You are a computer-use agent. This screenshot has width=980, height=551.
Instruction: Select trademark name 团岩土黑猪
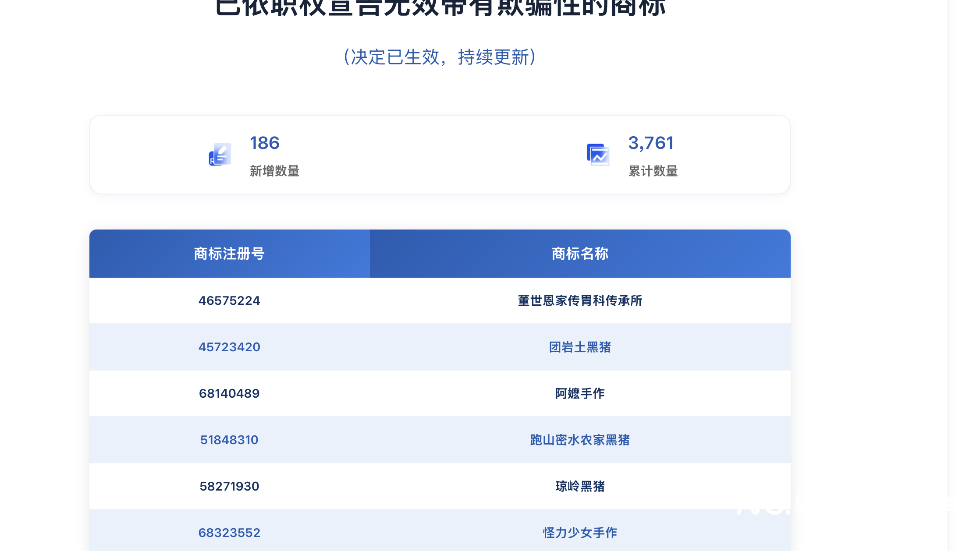click(x=580, y=347)
